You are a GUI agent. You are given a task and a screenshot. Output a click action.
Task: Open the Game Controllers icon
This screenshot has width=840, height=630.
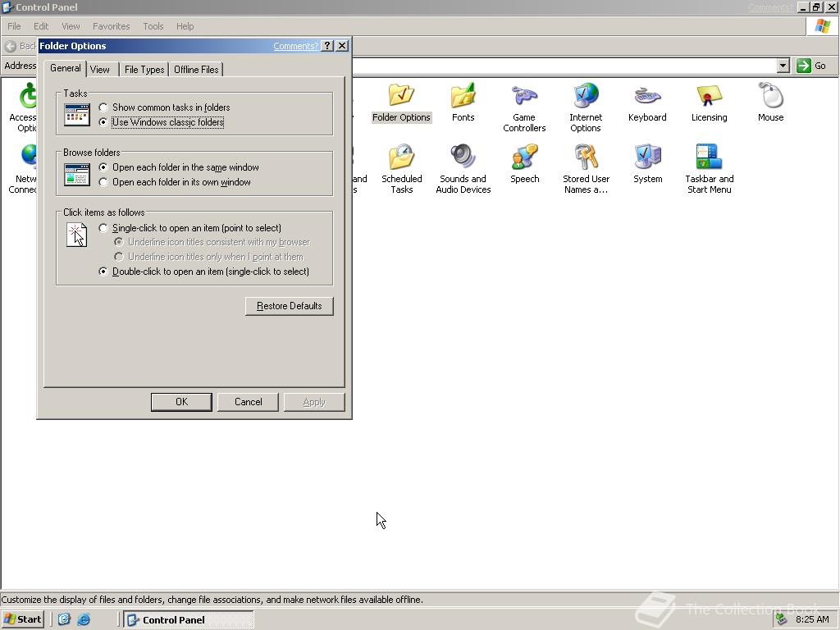coord(524,108)
